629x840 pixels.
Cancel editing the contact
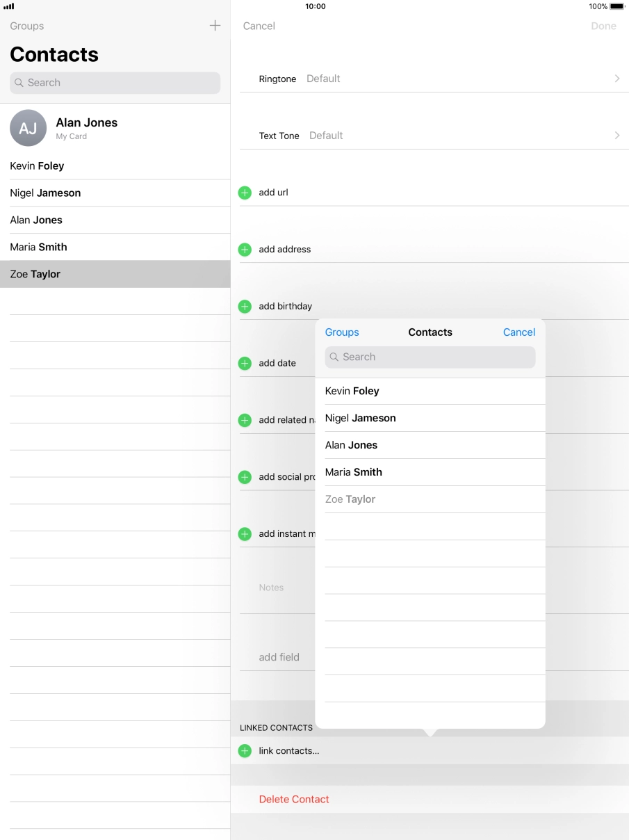(259, 26)
